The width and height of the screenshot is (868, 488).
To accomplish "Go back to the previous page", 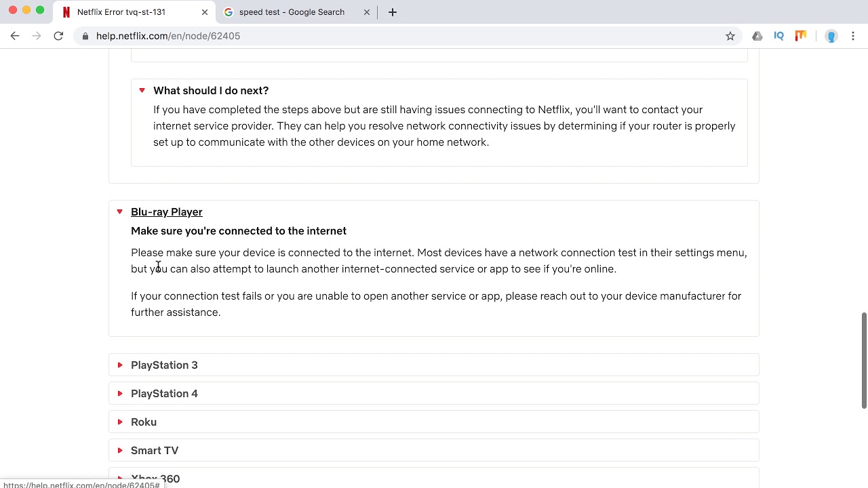I will (15, 36).
